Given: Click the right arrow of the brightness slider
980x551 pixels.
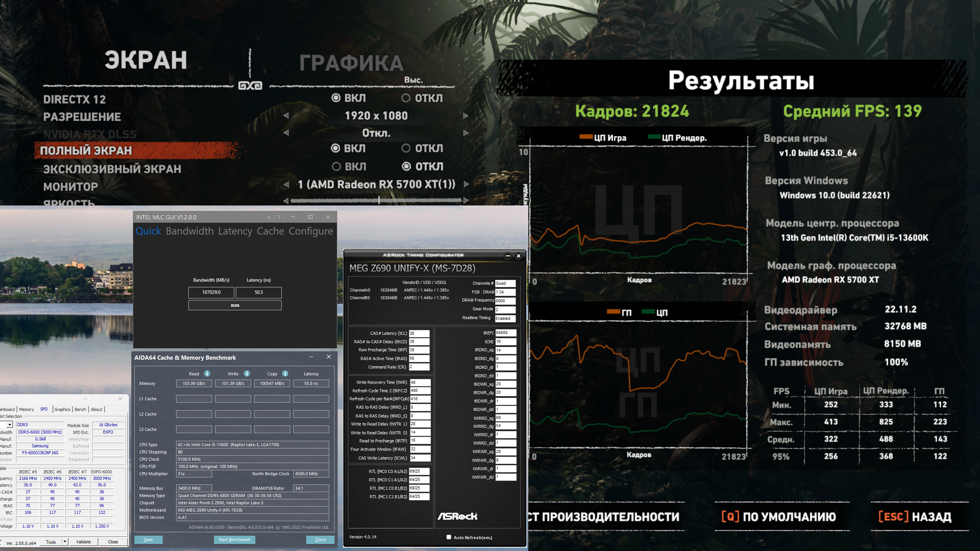Looking at the screenshot, I should tap(466, 200).
